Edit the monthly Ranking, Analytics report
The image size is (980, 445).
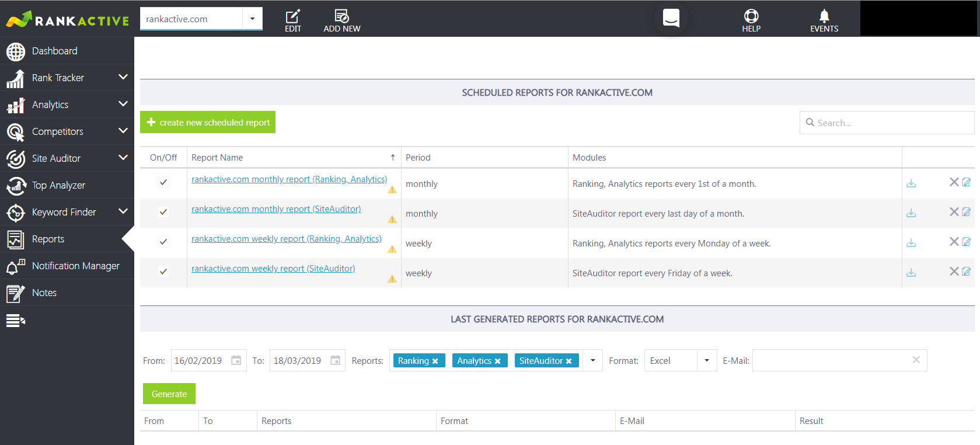(x=967, y=182)
